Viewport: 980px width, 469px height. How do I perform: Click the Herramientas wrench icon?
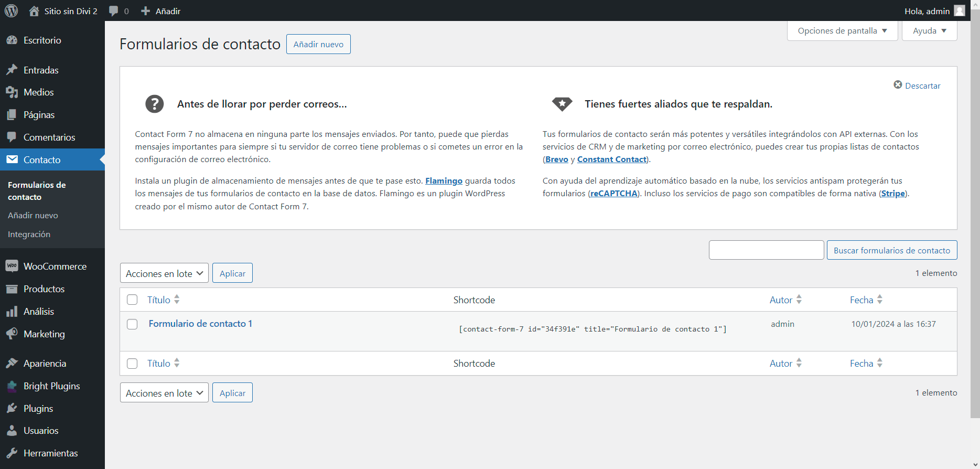(12, 453)
